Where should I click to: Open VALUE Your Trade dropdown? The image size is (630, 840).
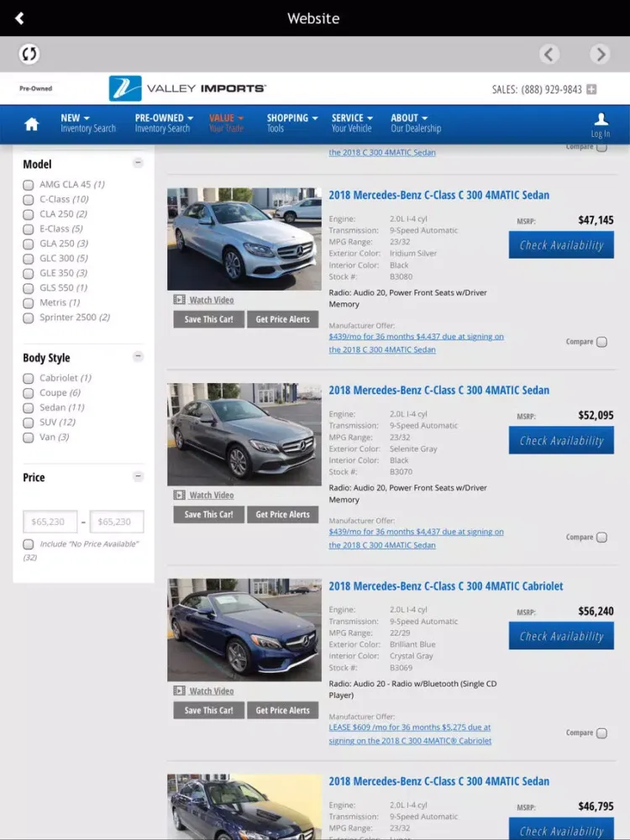(x=227, y=123)
